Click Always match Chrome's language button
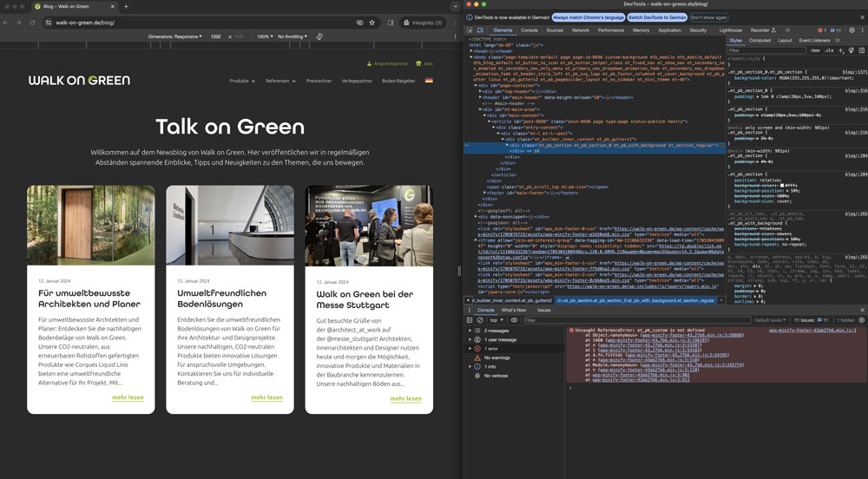This screenshot has width=868, height=479. 589,17
